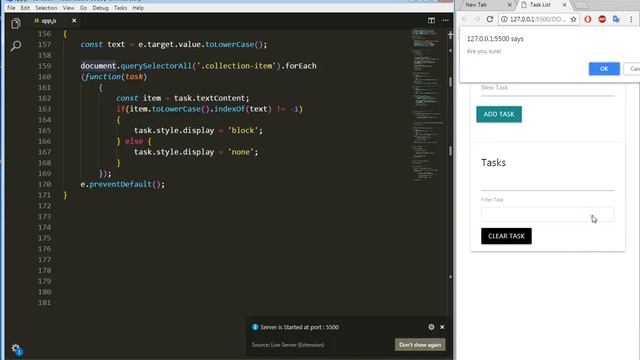Open the Go menu
Image resolution: width=640 pixels, height=360 pixels.
click(83, 8)
